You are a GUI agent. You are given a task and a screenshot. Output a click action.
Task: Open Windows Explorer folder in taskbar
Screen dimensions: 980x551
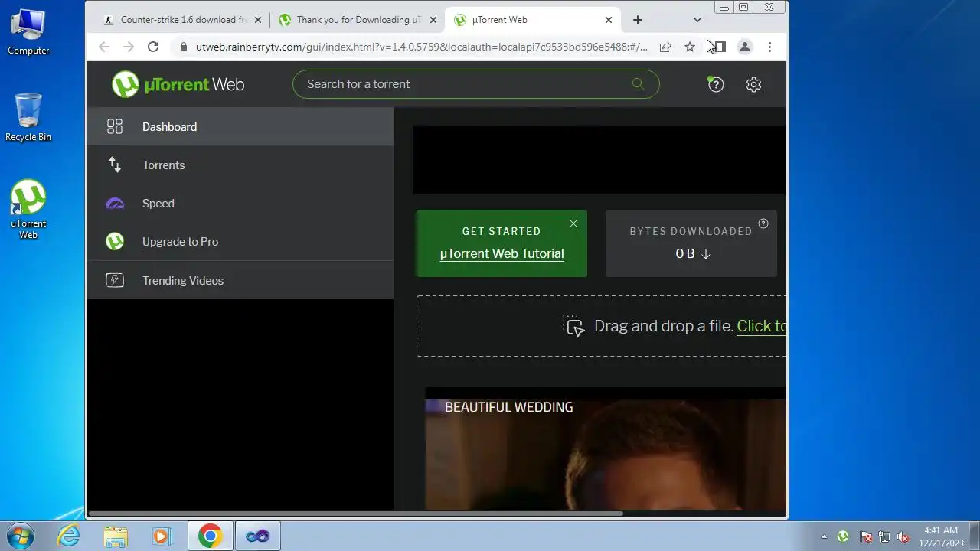pos(116,536)
